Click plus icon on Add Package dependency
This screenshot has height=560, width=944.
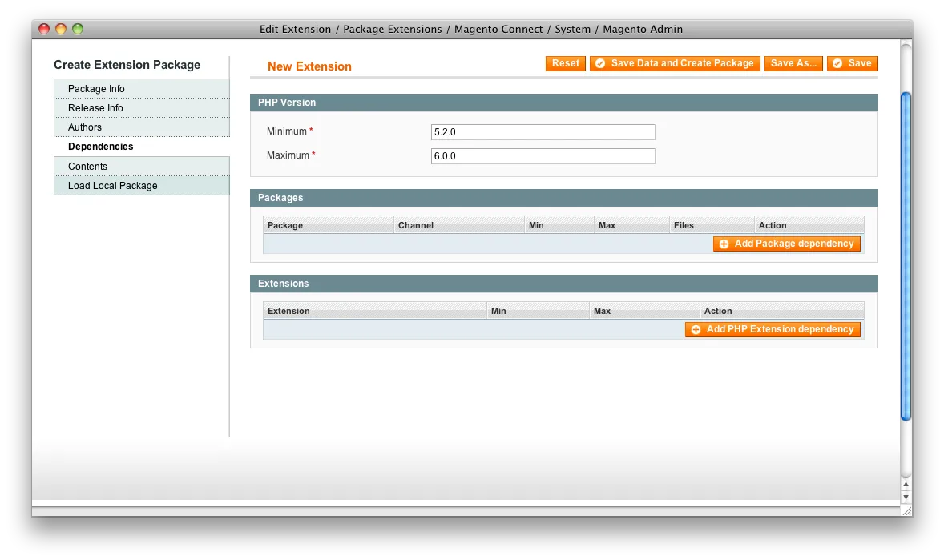(724, 244)
